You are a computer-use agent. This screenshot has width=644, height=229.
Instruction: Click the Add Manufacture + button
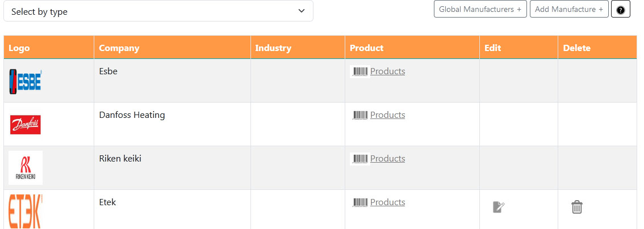(569, 9)
